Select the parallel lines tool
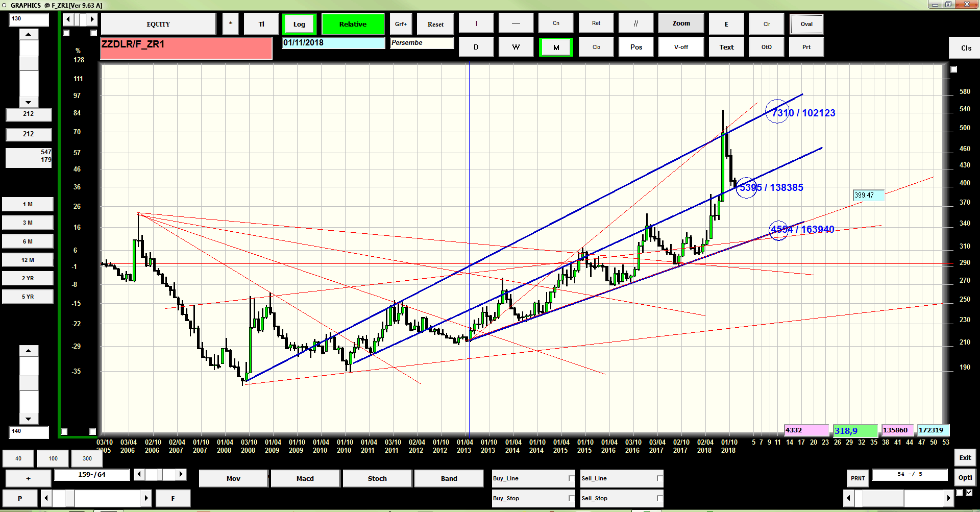The width and height of the screenshot is (980, 512). click(x=636, y=23)
